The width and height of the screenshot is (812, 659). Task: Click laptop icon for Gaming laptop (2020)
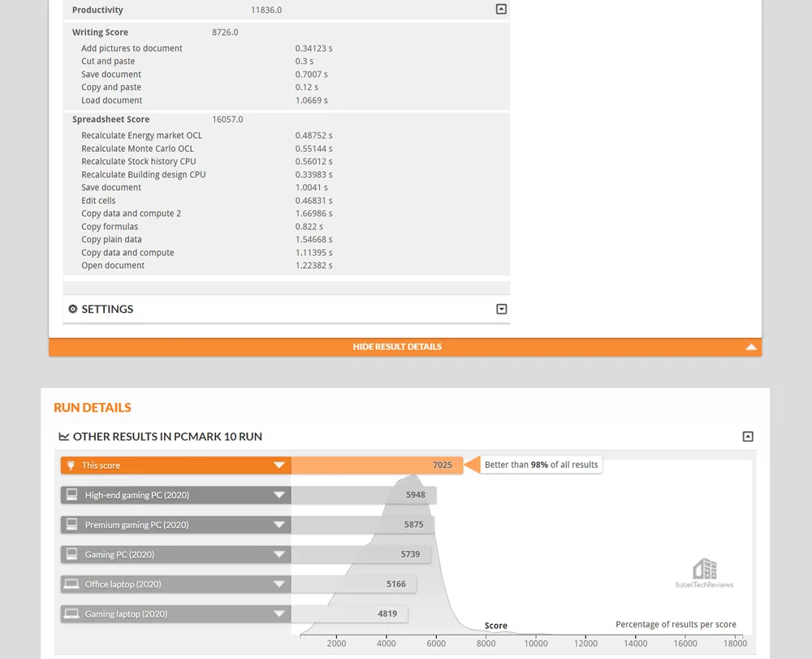71,614
